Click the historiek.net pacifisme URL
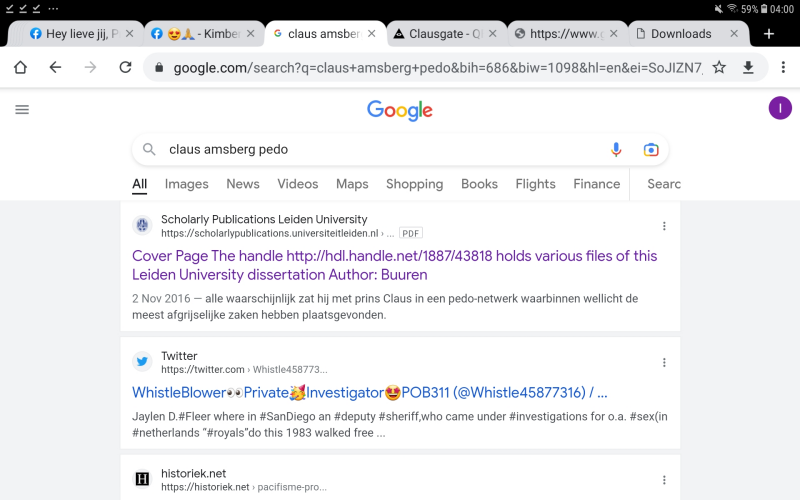This screenshot has height=500, width=800. coord(244,487)
